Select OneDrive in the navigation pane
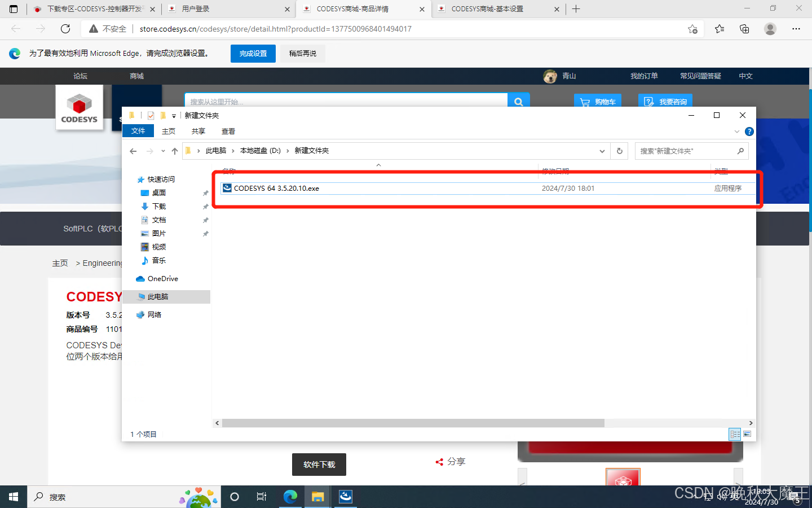 [x=162, y=279]
